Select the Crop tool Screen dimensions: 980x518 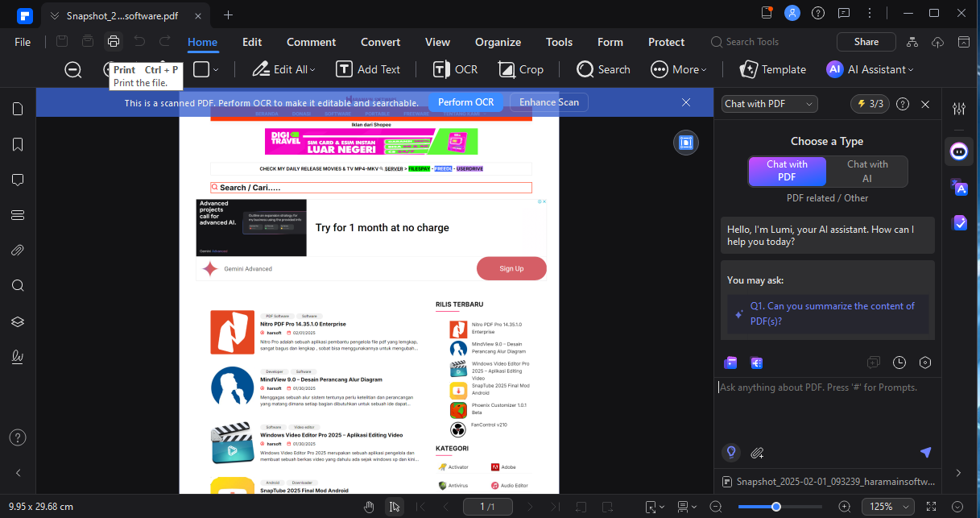pyautogui.click(x=520, y=69)
